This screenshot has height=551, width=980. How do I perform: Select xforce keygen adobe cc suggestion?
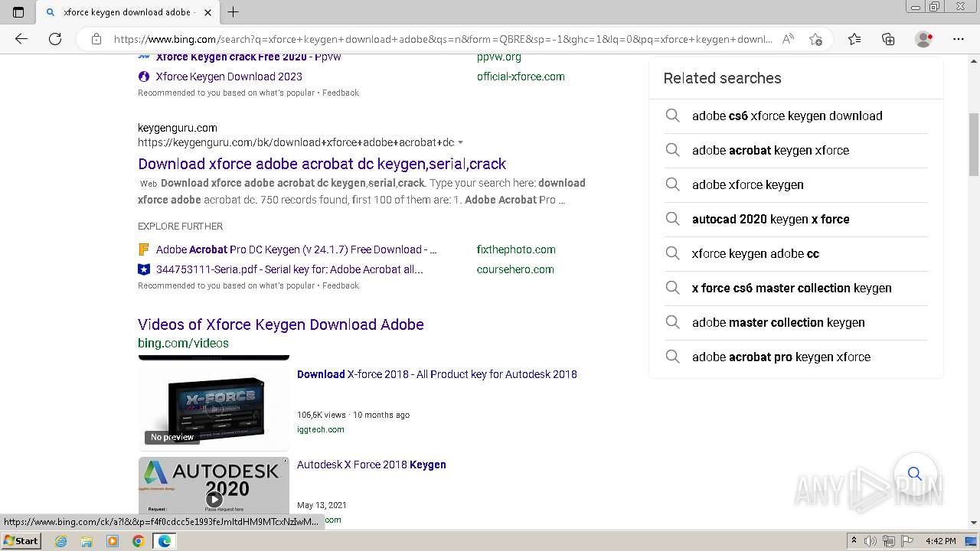coord(756,253)
